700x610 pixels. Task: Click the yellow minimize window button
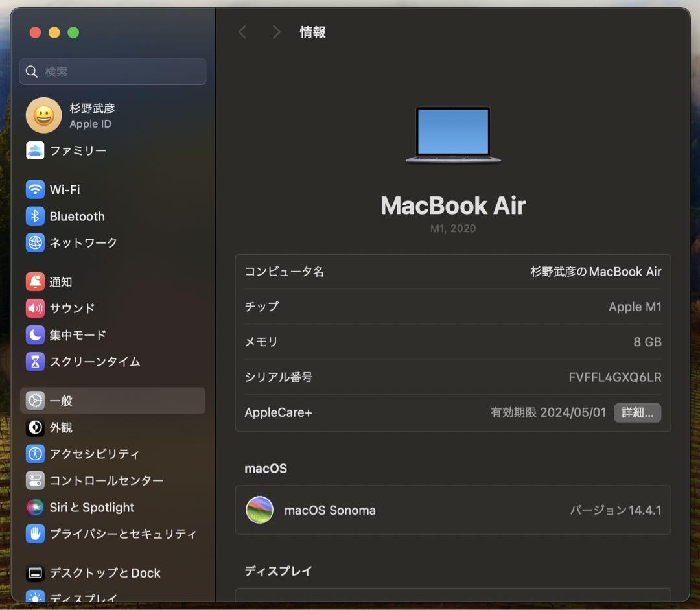54,32
